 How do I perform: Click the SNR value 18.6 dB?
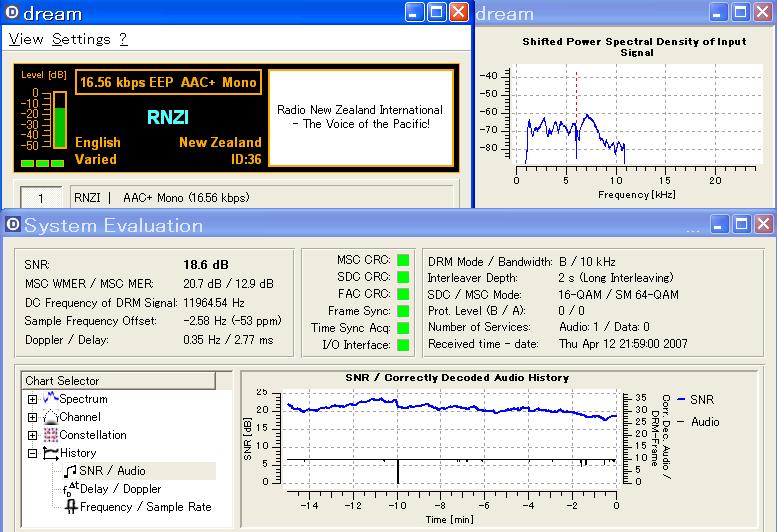(x=206, y=265)
